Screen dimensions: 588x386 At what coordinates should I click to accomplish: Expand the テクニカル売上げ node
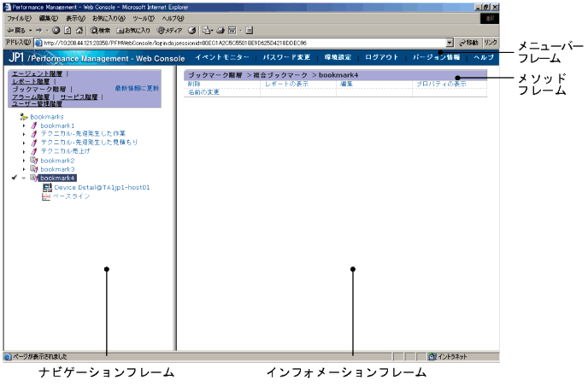(24, 151)
